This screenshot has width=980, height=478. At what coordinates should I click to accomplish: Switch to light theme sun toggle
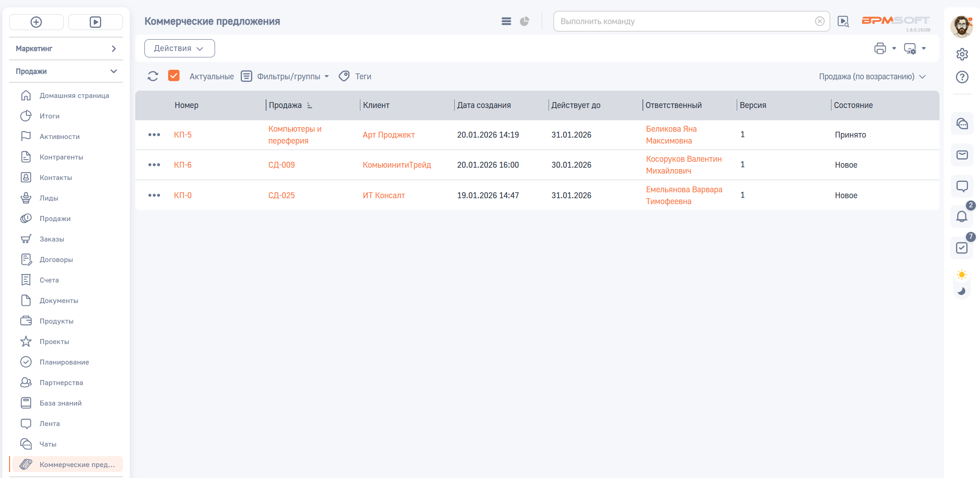[961, 275]
